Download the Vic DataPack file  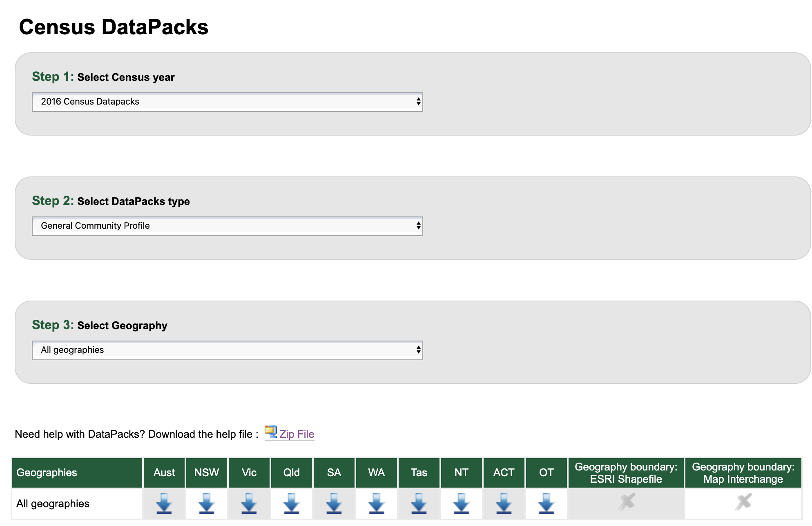tap(249, 503)
